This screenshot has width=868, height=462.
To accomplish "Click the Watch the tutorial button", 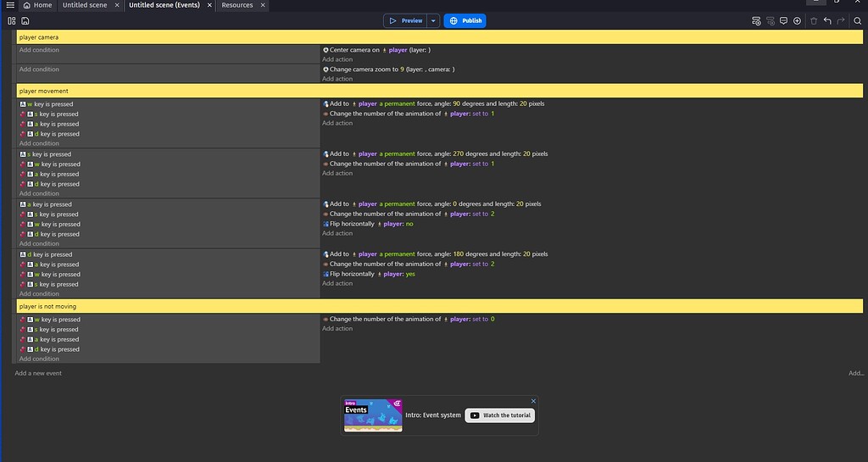I will point(500,415).
